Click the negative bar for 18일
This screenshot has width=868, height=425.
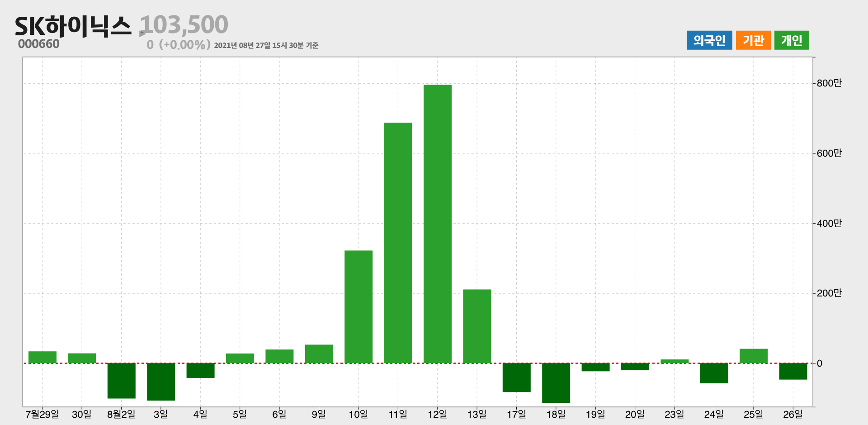(556, 383)
